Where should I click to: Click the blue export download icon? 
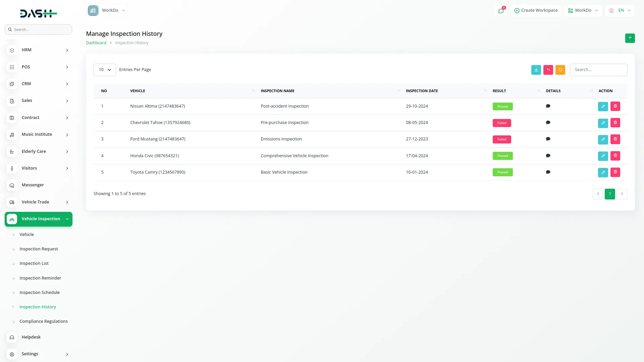click(x=536, y=70)
